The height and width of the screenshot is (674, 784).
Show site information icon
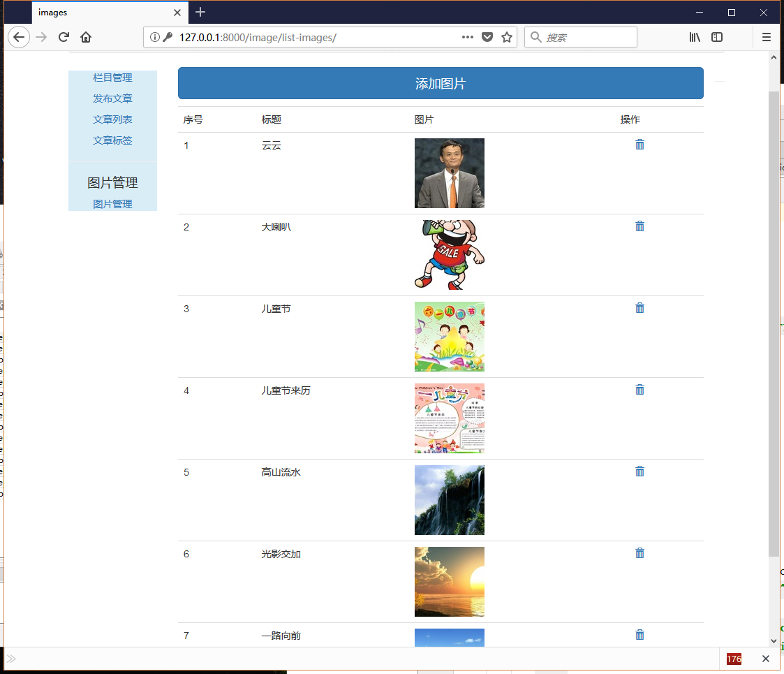click(x=155, y=37)
